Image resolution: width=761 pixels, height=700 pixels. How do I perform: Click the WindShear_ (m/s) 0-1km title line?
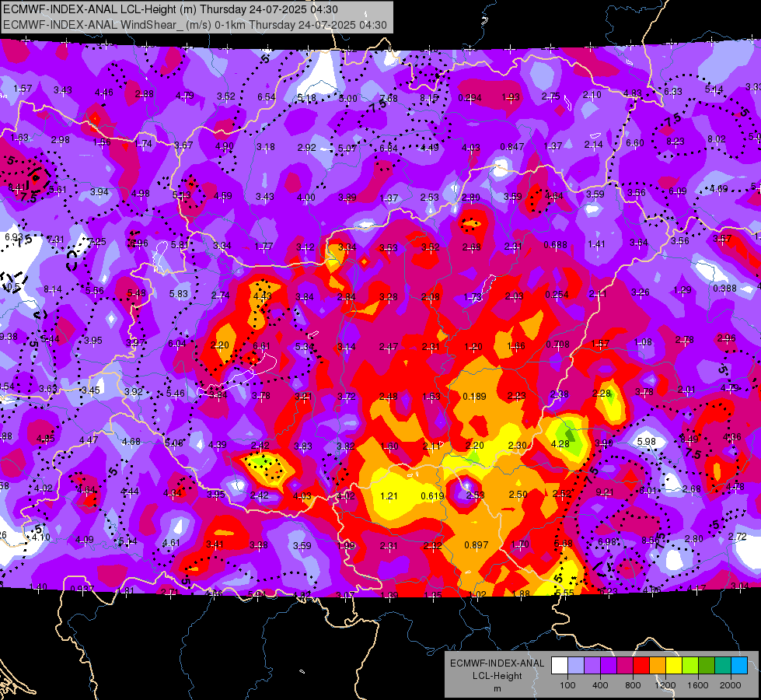click(x=194, y=25)
